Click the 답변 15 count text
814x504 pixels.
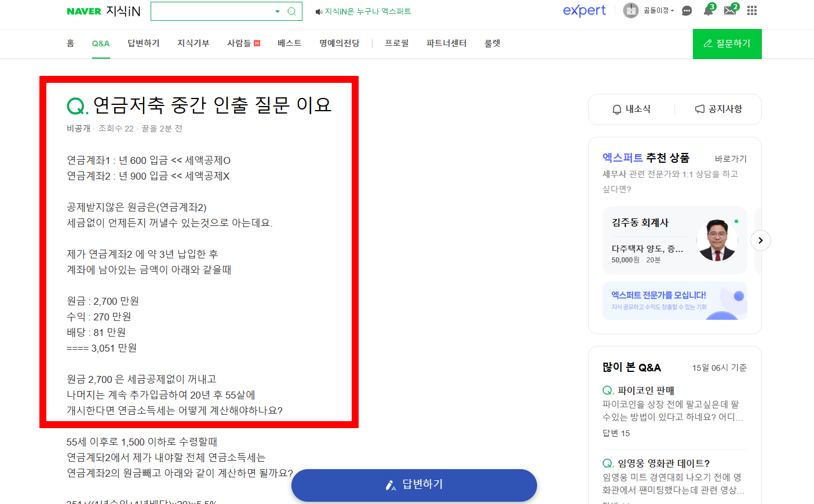point(616,433)
